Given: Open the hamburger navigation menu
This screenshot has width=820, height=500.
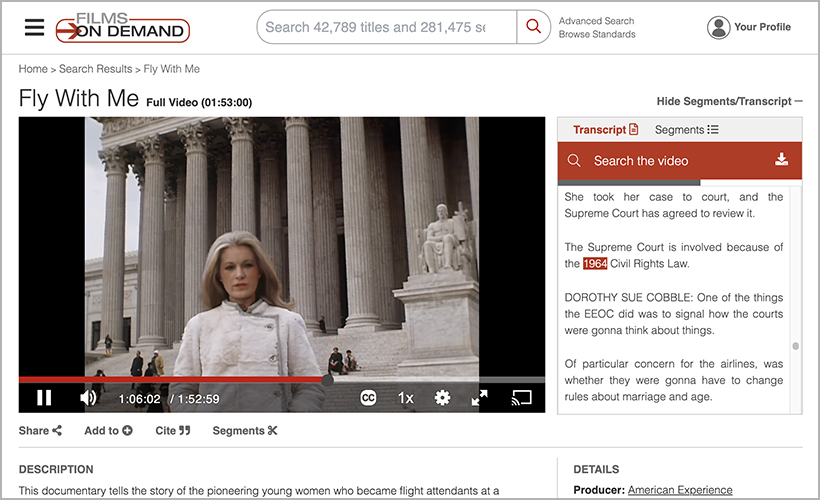Looking at the screenshot, I should 35,27.
